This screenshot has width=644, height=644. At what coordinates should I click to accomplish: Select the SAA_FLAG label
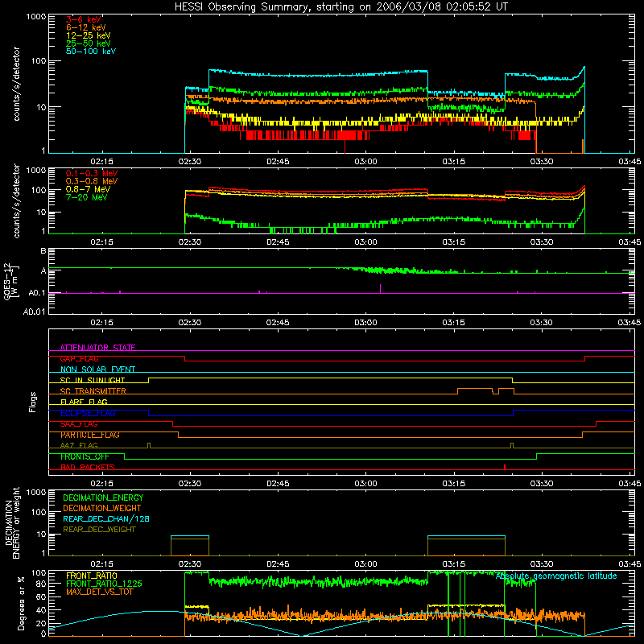tap(79, 424)
